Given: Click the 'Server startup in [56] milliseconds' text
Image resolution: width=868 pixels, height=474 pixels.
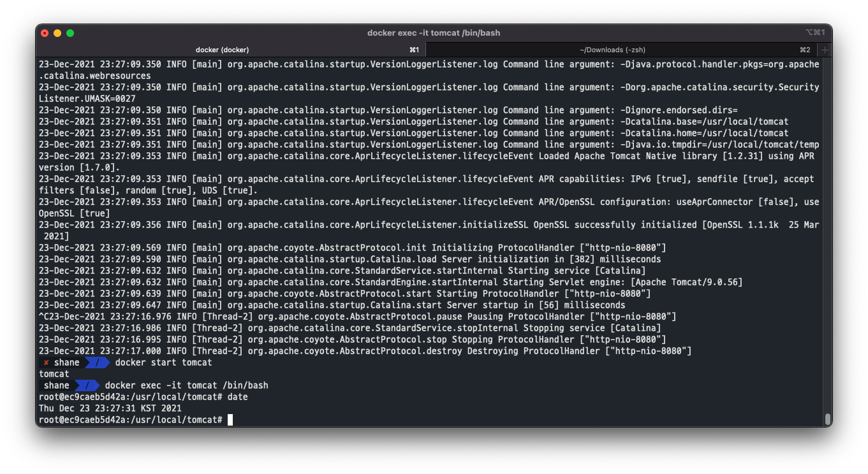Looking at the screenshot, I should (533, 305).
